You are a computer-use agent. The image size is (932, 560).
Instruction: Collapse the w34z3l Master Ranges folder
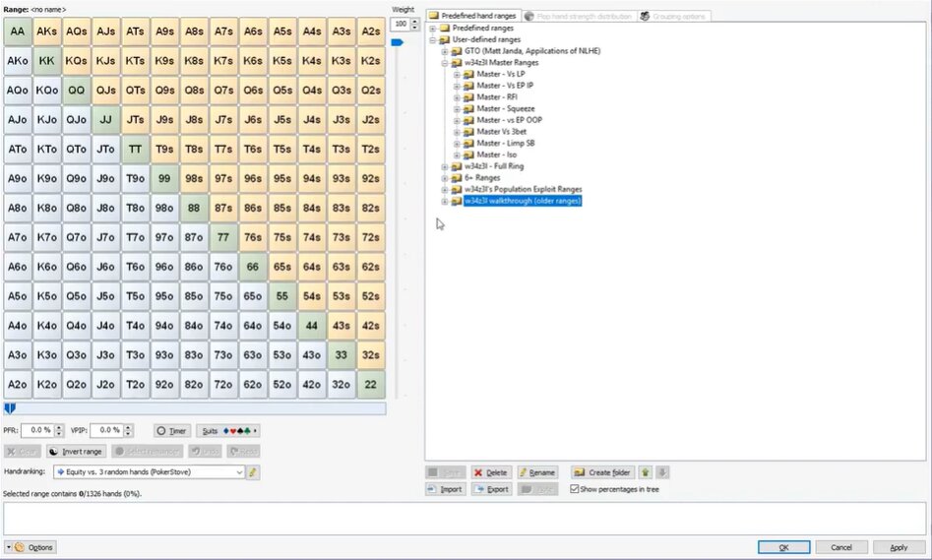[x=445, y=63]
